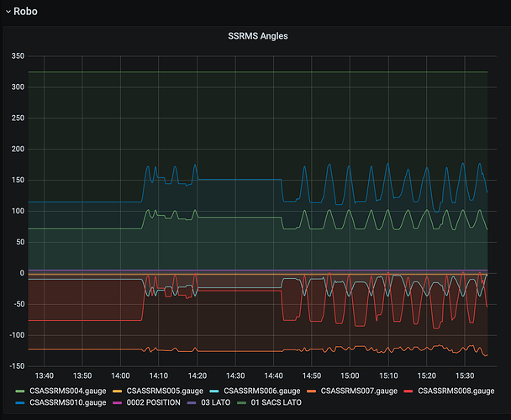
Task: Open color picker for 0002 POSITION magenta swatch
Action: [x=117, y=402]
